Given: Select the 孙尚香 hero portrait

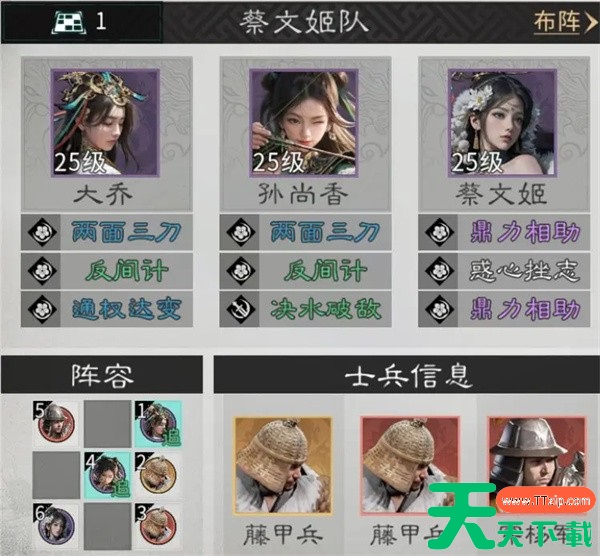Looking at the screenshot, I should pyautogui.click(x=304, y=123).
